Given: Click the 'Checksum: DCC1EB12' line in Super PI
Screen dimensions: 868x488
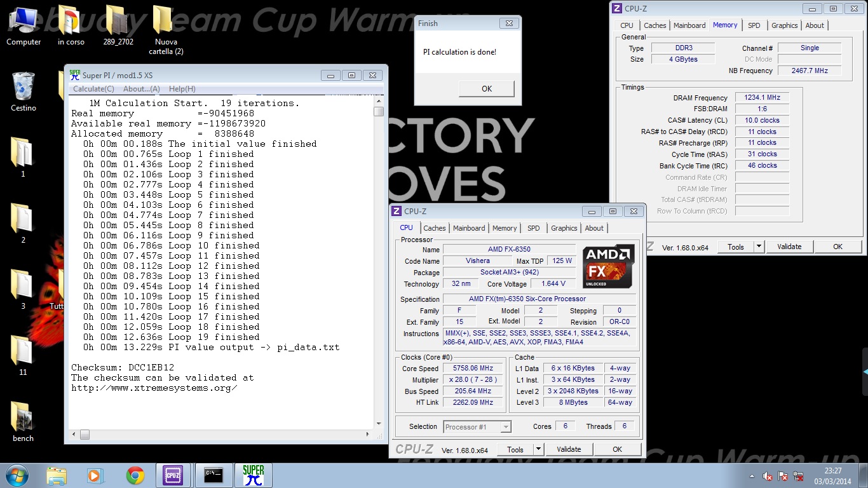Looking at the screenshot, I should 123,367.
